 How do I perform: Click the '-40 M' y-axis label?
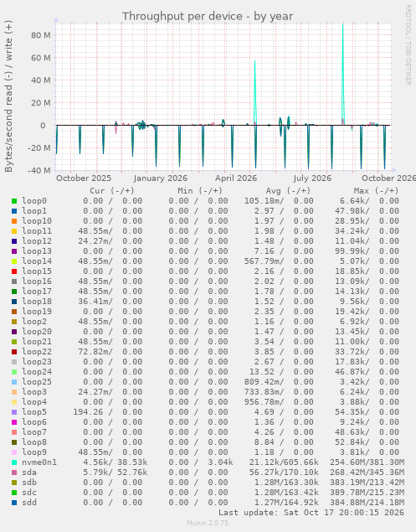click(39, 170)
